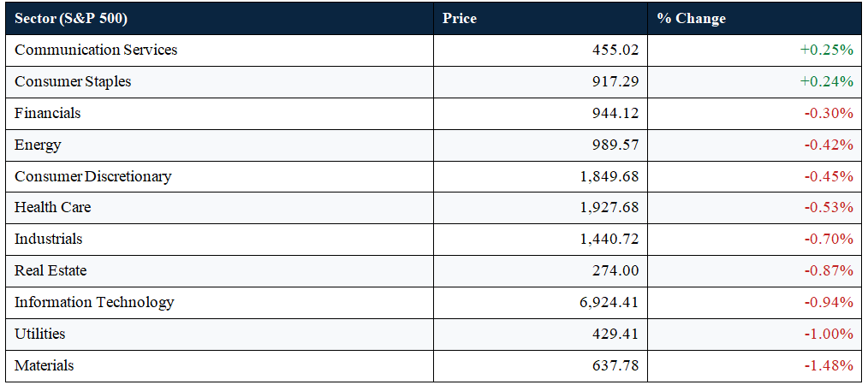Select the Consumer Staples sector name
The image size is (868, 385).
tap(73, 82)
